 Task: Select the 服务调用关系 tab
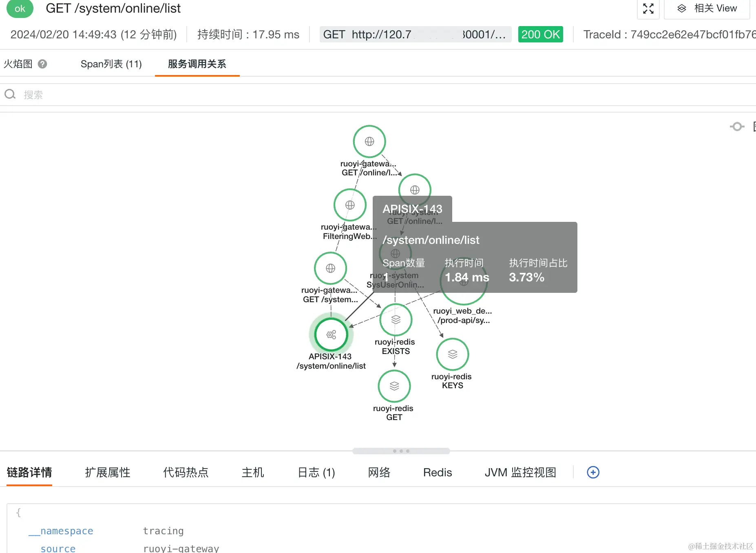coord(197,64)
